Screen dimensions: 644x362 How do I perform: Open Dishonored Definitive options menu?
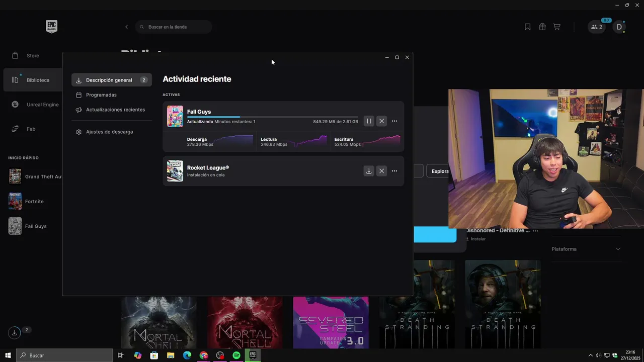point(535,231)
